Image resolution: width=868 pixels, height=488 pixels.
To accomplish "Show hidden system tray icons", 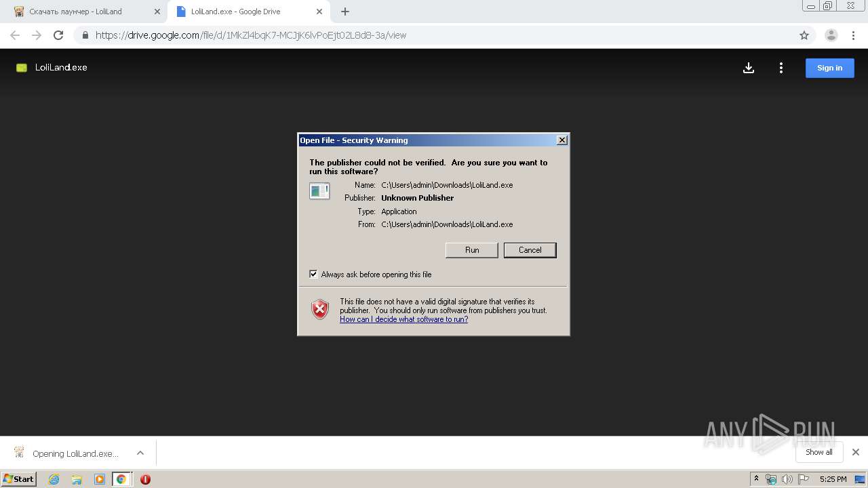I will click(756, 479).
